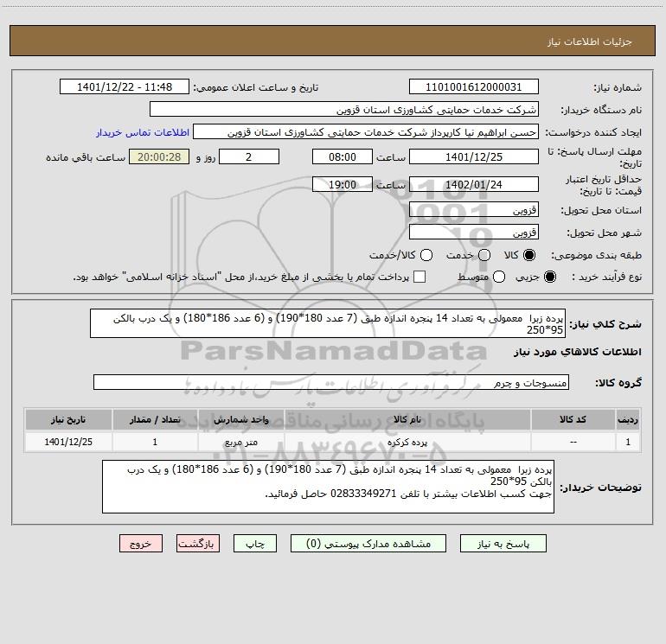Click the ردیف column header
Image resolution: width=666 pixels, height=644 pixels.
(x=628, y=419)
